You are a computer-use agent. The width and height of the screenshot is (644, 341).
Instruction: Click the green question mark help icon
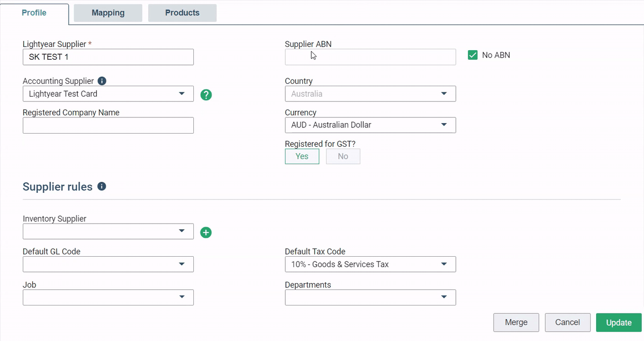(206, 95)
